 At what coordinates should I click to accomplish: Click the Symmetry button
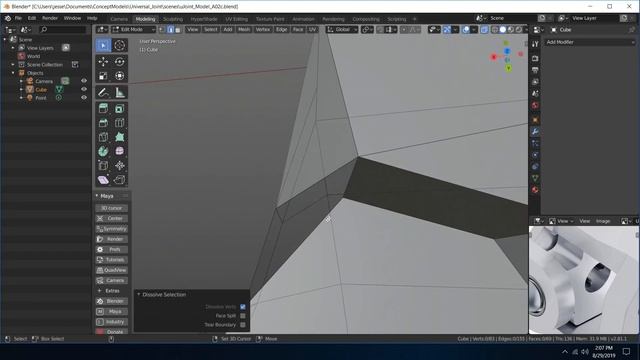point(111,229)
